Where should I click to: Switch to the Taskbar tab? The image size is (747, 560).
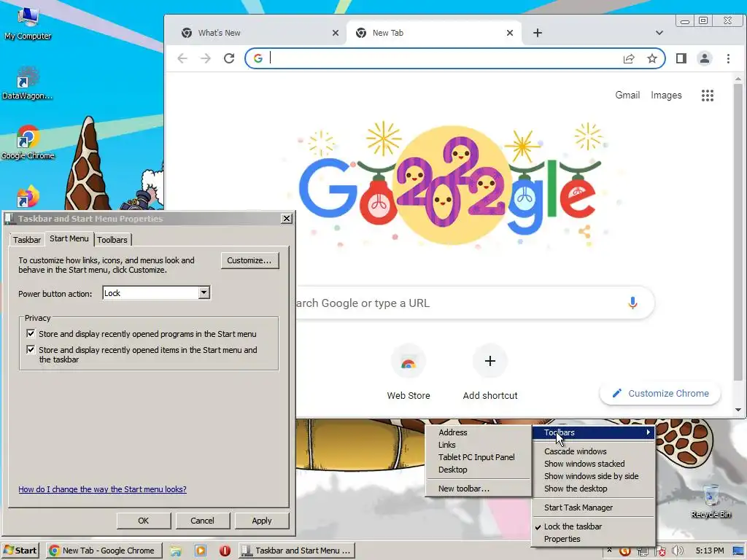tap(27, 239)
